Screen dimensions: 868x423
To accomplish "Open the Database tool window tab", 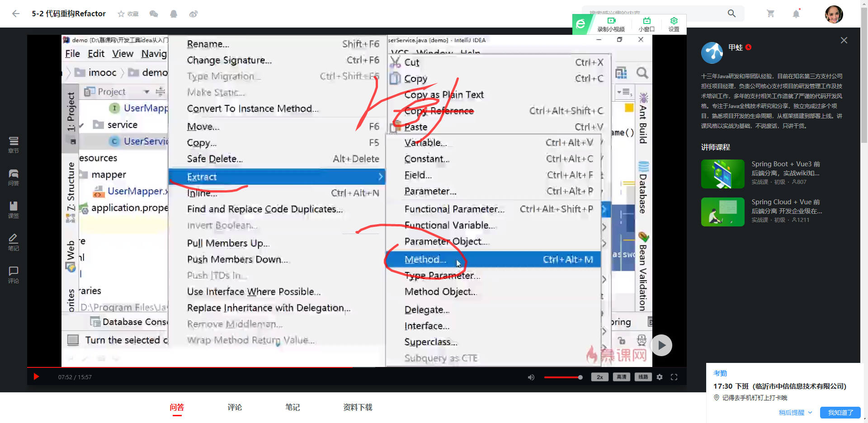I will [643, 187].
